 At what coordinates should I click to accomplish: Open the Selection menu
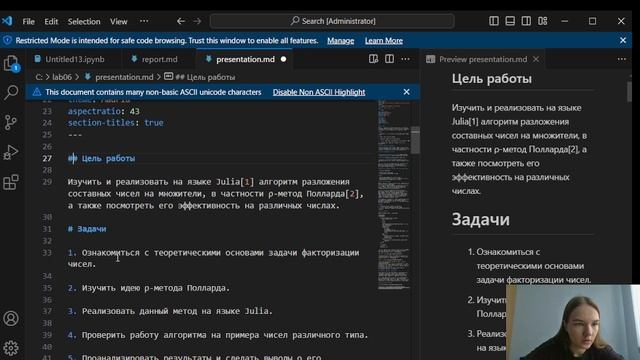pos(84,22)
